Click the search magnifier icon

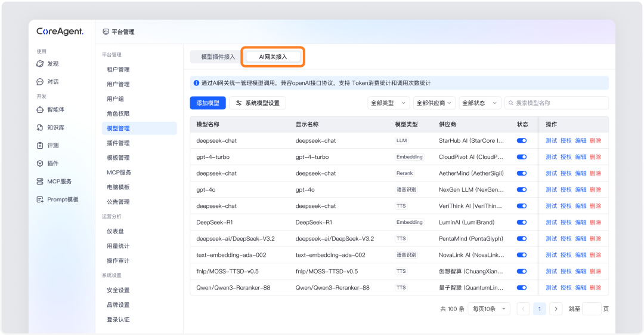[x=511, y=103]
